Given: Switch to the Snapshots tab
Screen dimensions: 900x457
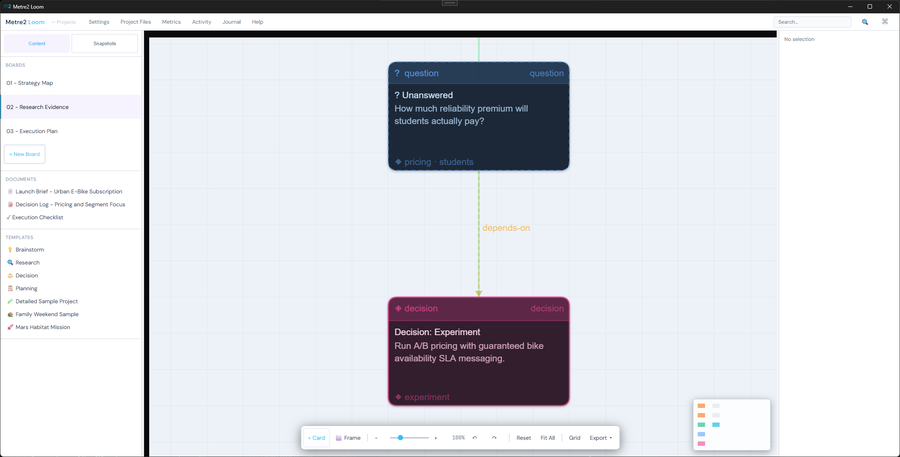Looking at the screenshot, I should coord(104,44).
